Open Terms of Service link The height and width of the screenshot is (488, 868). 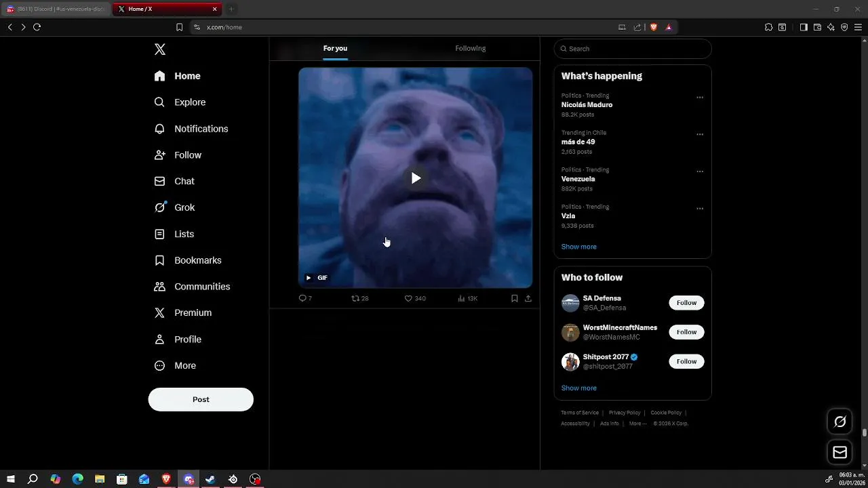click(580, 413)
